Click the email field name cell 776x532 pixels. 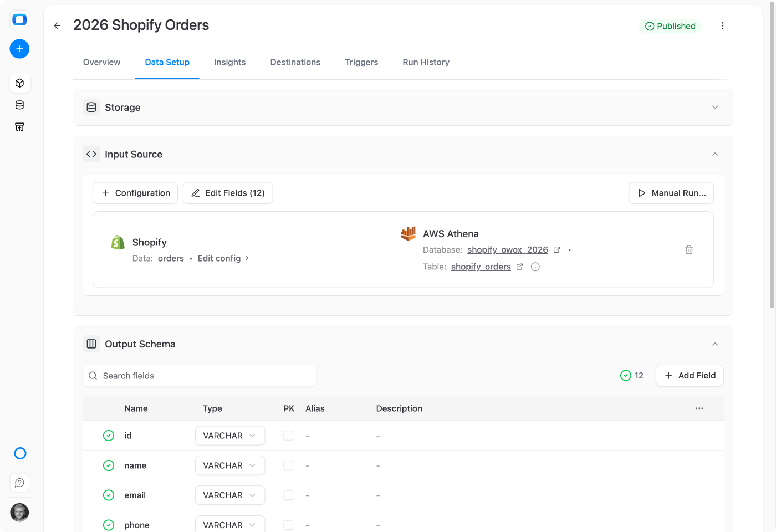[x=135, y=495]
